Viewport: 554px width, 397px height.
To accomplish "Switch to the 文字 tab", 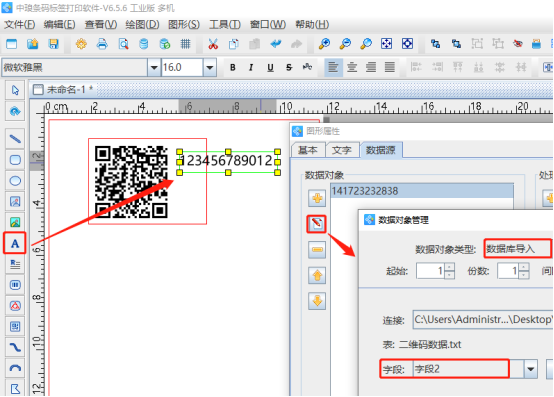I will (x=342, y=150).
